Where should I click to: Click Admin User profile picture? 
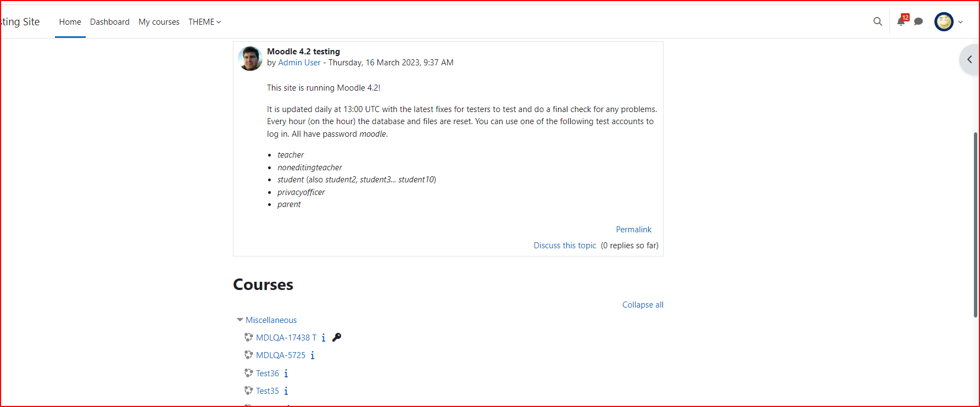click(x=250, y=58)
